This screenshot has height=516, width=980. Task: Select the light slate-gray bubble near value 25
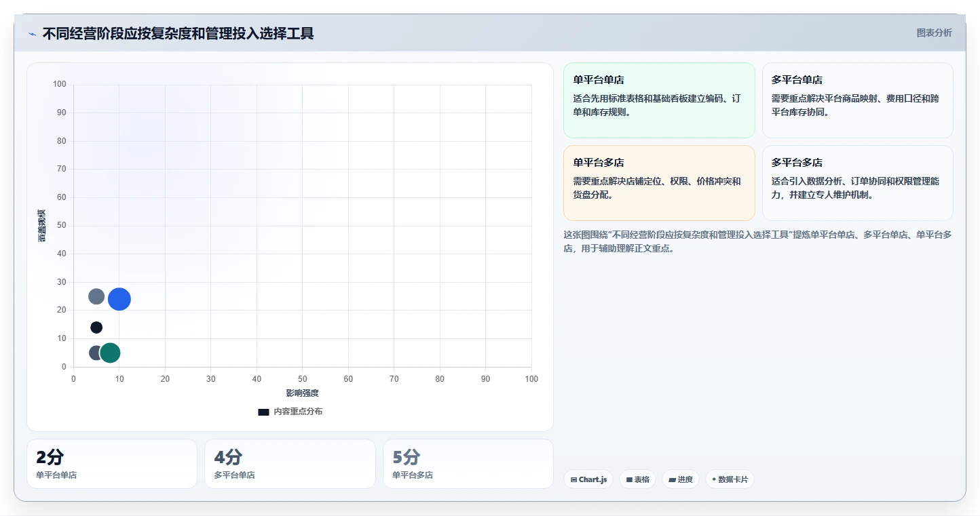[96, 296]
